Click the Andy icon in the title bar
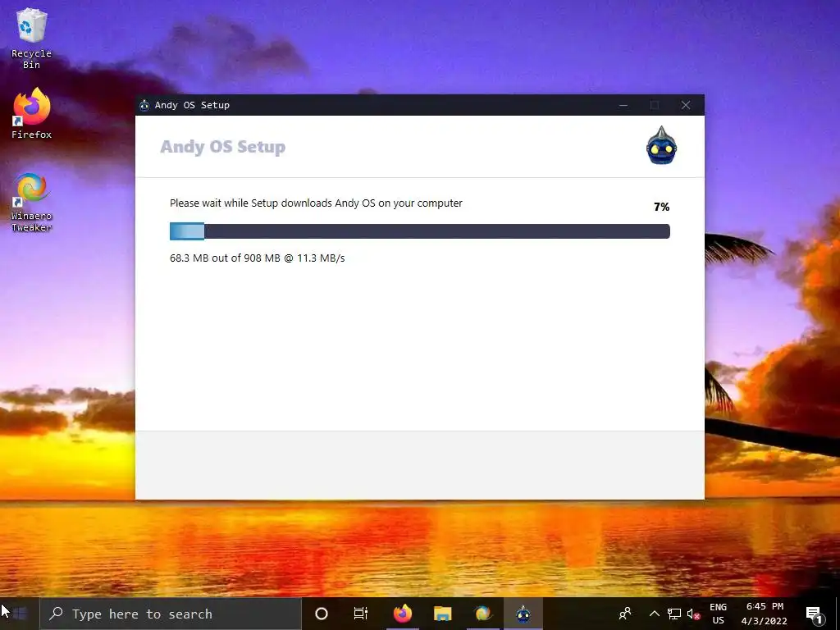 (x=144, y=105)
